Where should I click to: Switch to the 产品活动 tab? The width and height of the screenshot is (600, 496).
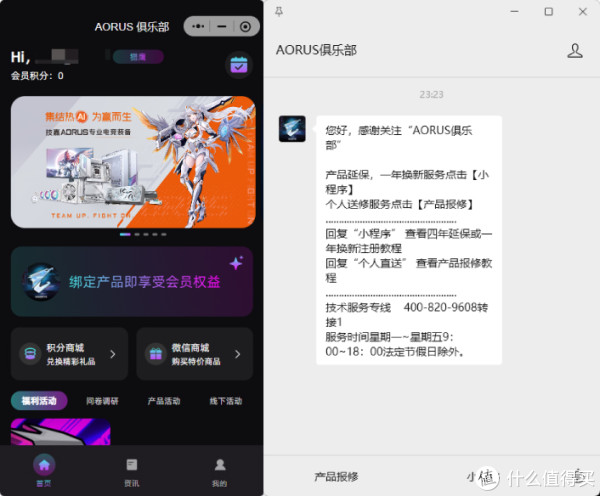pyautogui.click(x=164, y=401)
